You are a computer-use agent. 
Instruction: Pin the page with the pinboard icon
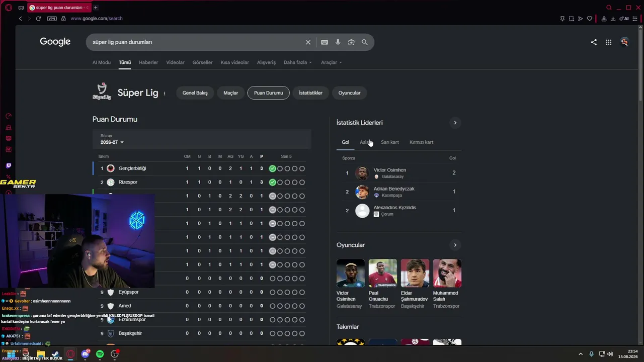[562, 19]
